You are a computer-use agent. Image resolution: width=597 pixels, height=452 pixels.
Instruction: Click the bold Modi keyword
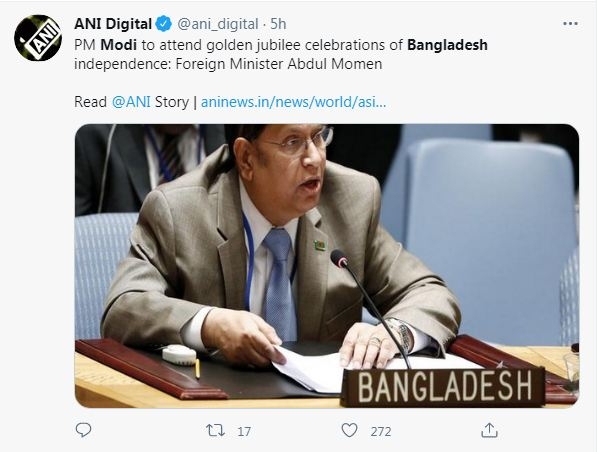pos(118,45)
